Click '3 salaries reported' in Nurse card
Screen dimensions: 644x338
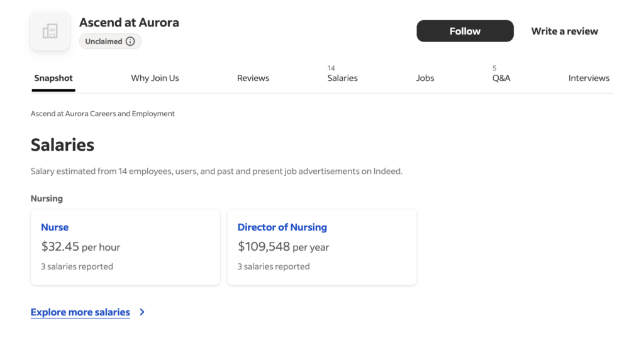[x=77, y=266]
